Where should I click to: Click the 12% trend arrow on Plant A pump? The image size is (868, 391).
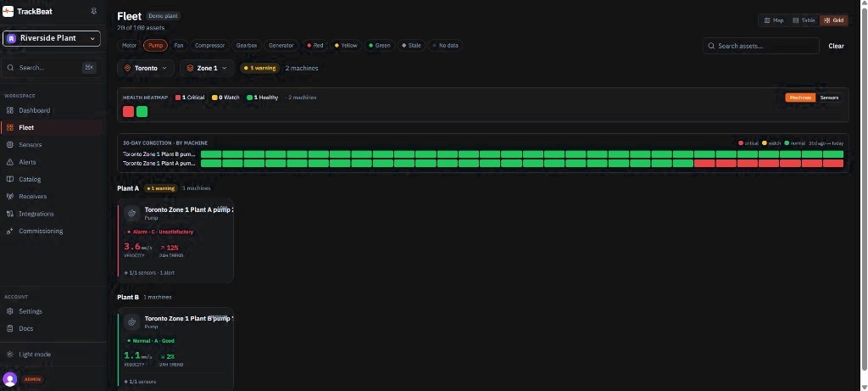(163, 248)
